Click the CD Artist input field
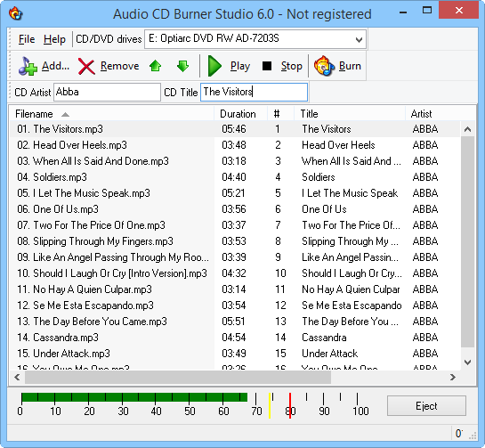This screenshot has width=485, height=448. coord(107,92)
